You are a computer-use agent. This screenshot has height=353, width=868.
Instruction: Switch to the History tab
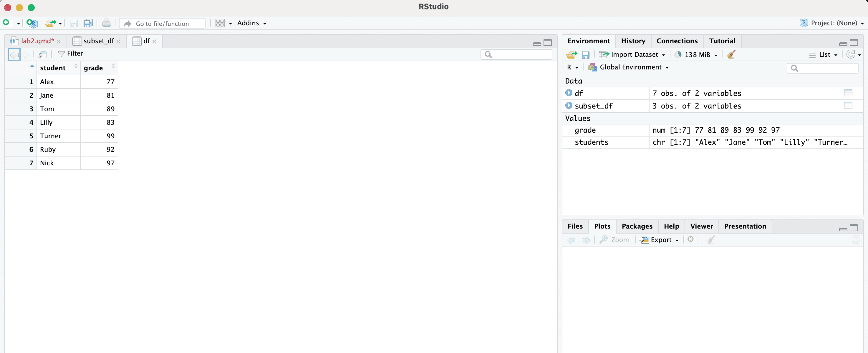[x=633, y=41]
